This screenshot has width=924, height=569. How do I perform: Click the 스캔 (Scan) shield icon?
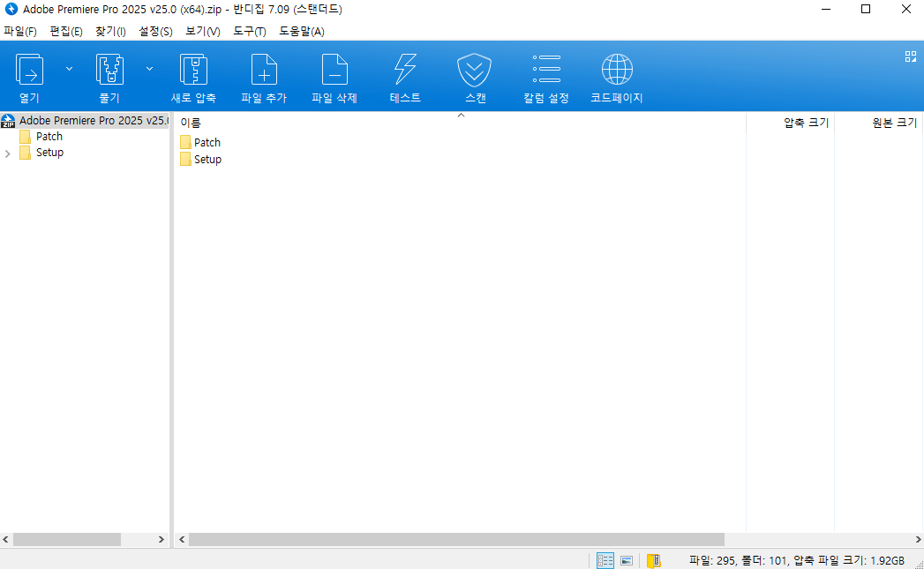point(475,70)
